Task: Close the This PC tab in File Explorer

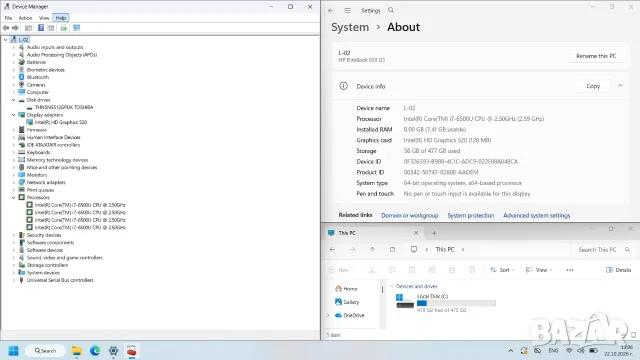Action: pos(416,233)
